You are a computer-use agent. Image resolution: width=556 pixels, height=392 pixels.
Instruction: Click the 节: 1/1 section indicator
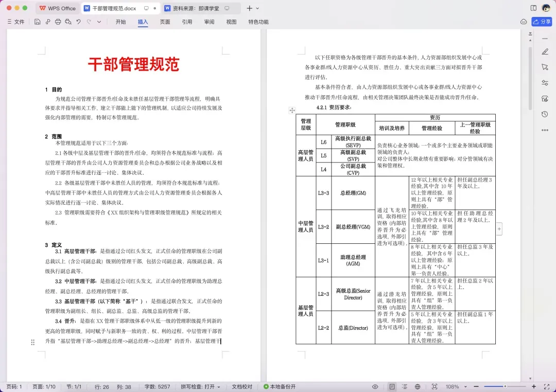point(74,386)
